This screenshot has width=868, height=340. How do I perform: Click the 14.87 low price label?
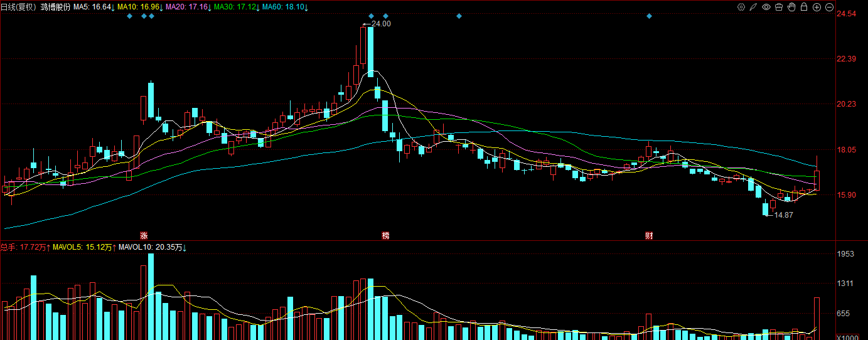[x=783, y=215]
